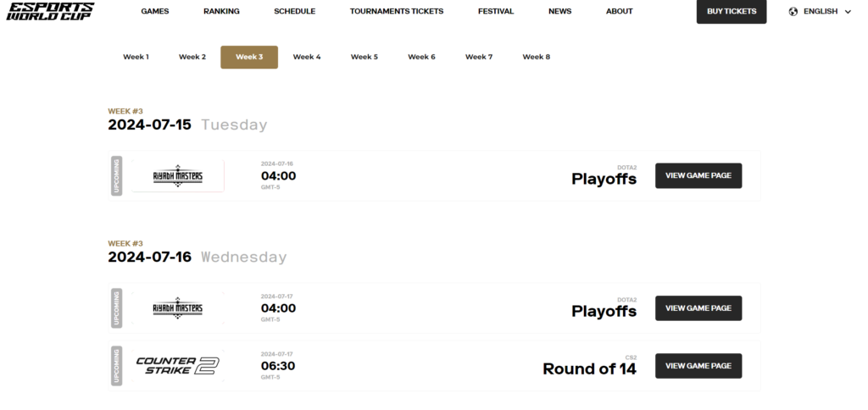Click the Counter Strike 2 logo
The width and height of the screenshot is (868, 410).
coord(178,366)
